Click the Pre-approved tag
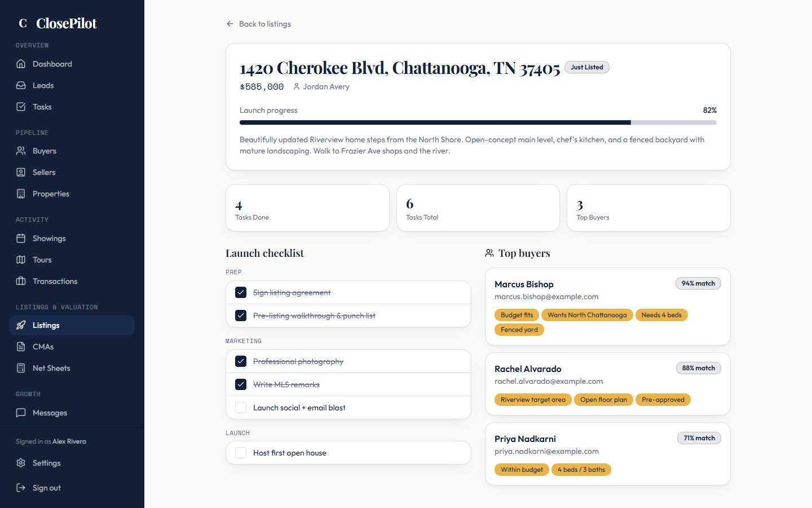Screen dimensions: 812x508 click(663, 400)
